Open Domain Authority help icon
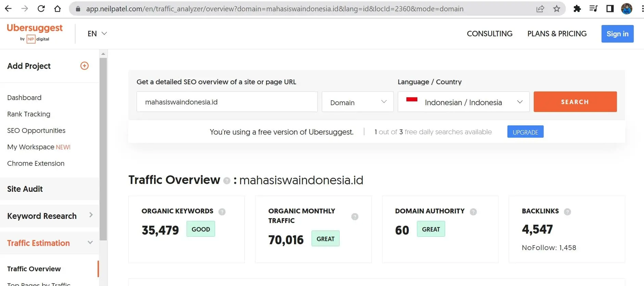This screenshot has height=286, width=644. (473, 212)
